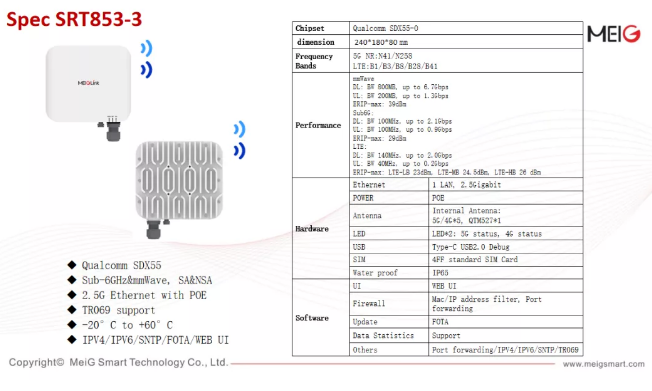The image size is (652, 391).
Task: Click the Firewall row in Software section
Action: tap(466, 304)
